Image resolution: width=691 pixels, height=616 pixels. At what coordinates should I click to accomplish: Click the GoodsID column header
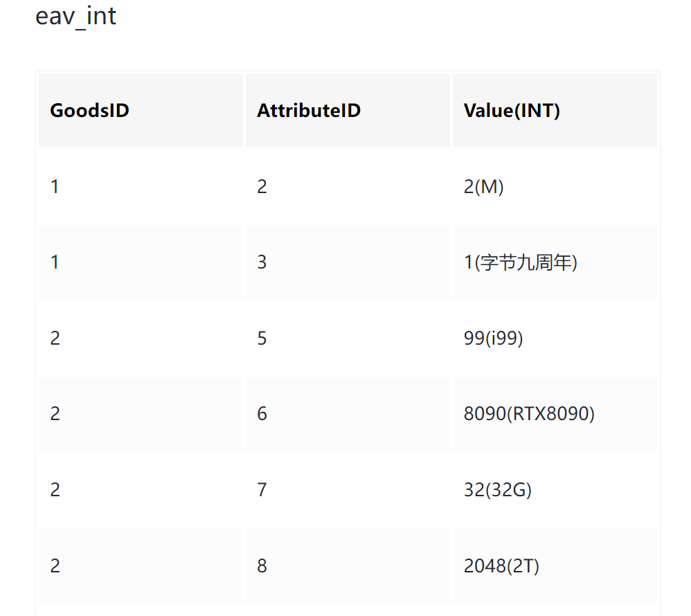(89, 111)
